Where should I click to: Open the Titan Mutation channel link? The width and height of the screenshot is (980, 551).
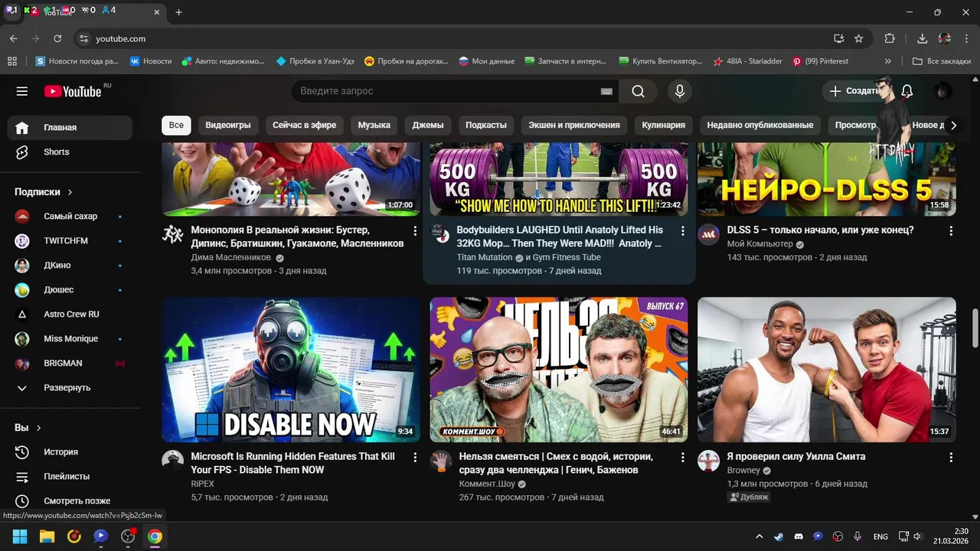(485, 258)
